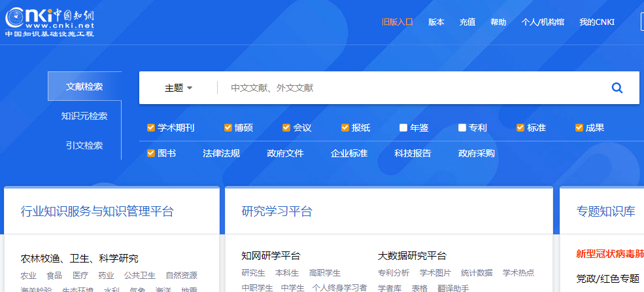Open the 政府采购 link
644x292 pixels.
click(x=477, y=153)
